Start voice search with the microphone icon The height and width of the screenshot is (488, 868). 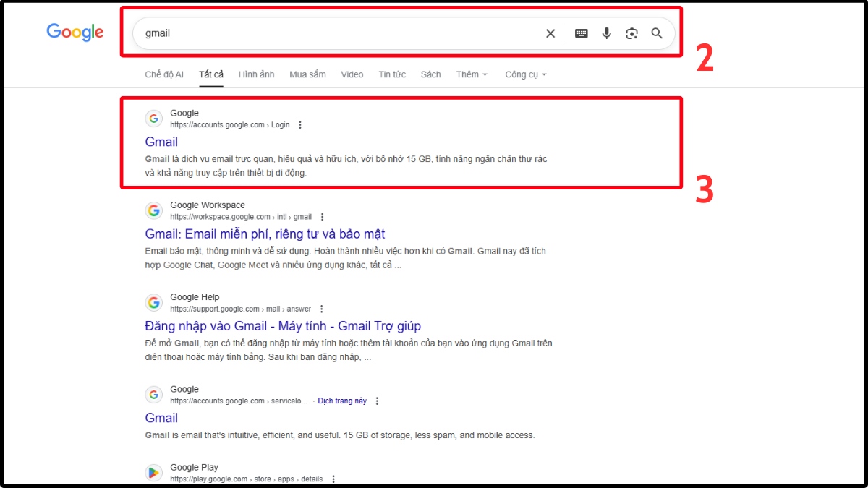tap(606, 33)
